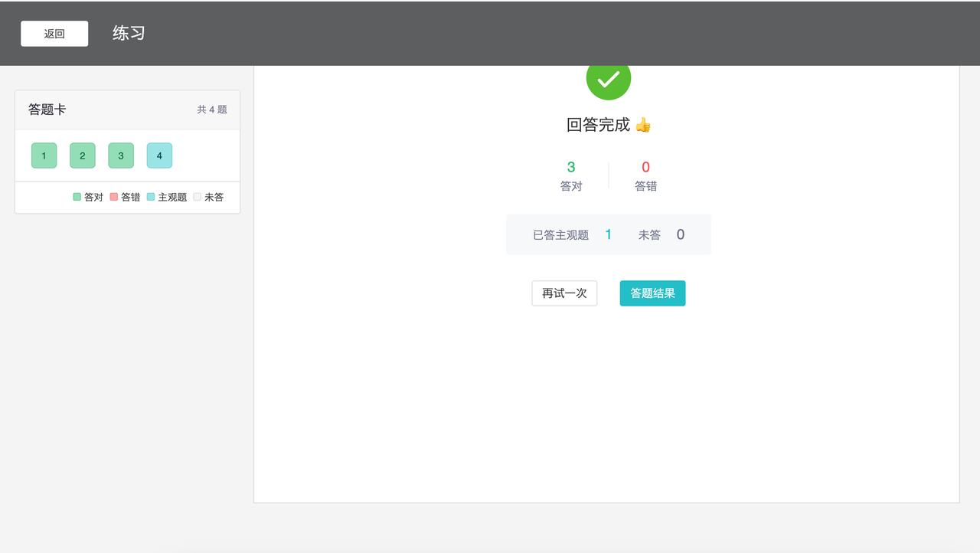Open the 答题结果 results button
This screenshot has width=980, height=553.
(652, 293)
